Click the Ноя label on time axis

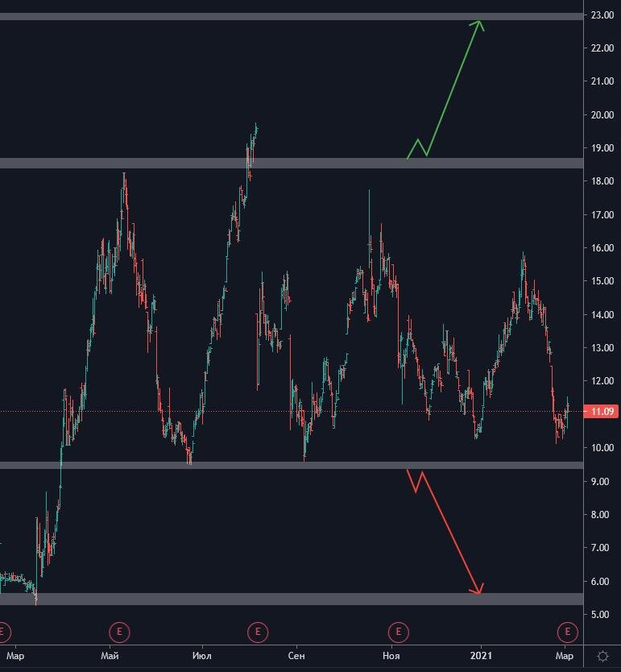point(391,656)
